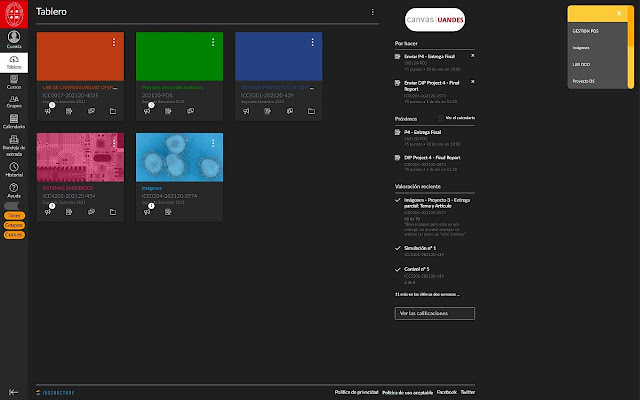The height and width of the screenshot is (400, 640).
Task: Open assignments of GESTION PROYECTOS card
Action: [x=267, y=111]
